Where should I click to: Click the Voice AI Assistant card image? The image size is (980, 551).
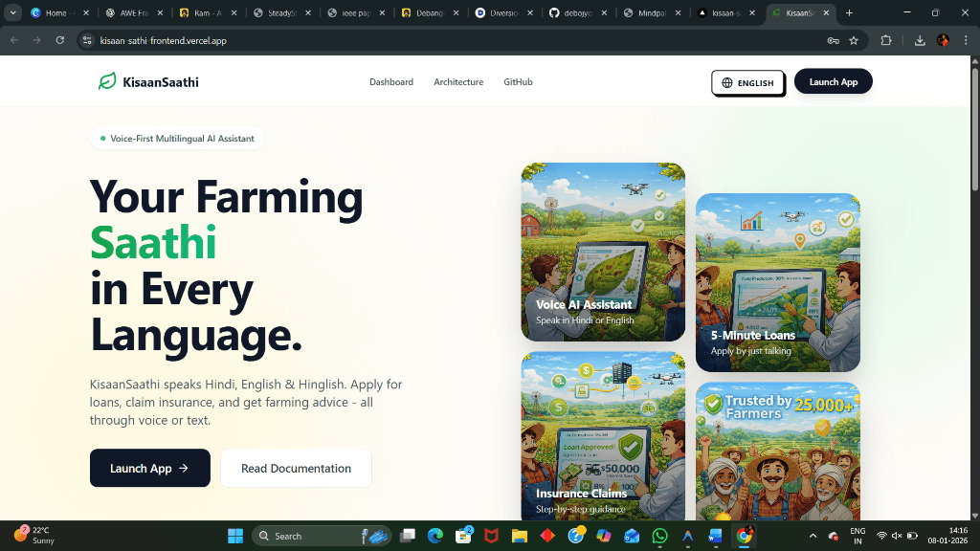(x=603, y=252)
